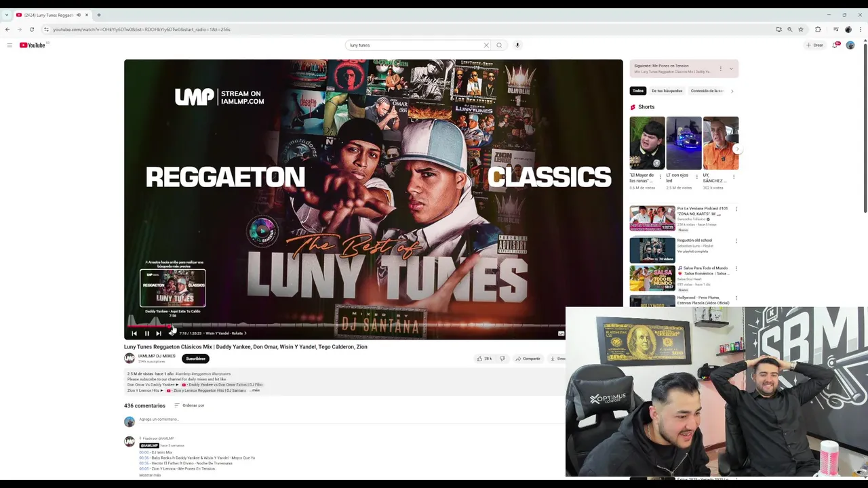Show more filter chips with the right arrow
868x488 pixels.
pos(732,91)
